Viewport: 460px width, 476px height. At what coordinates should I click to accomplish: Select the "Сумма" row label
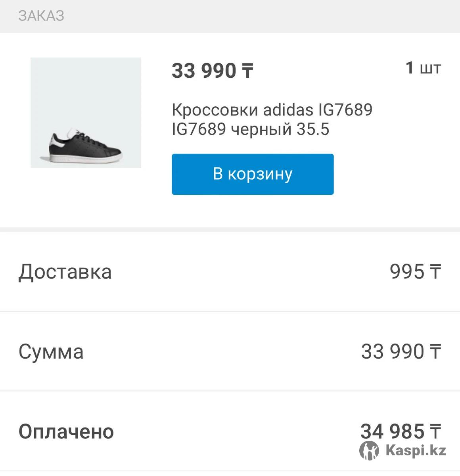tap(51, 352)
